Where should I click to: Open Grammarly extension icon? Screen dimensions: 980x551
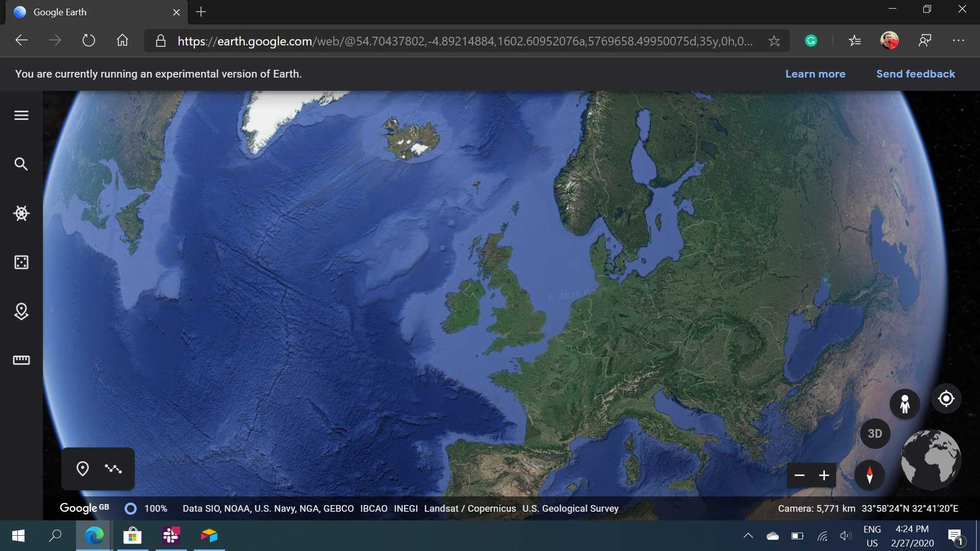[x=811, y=41]
